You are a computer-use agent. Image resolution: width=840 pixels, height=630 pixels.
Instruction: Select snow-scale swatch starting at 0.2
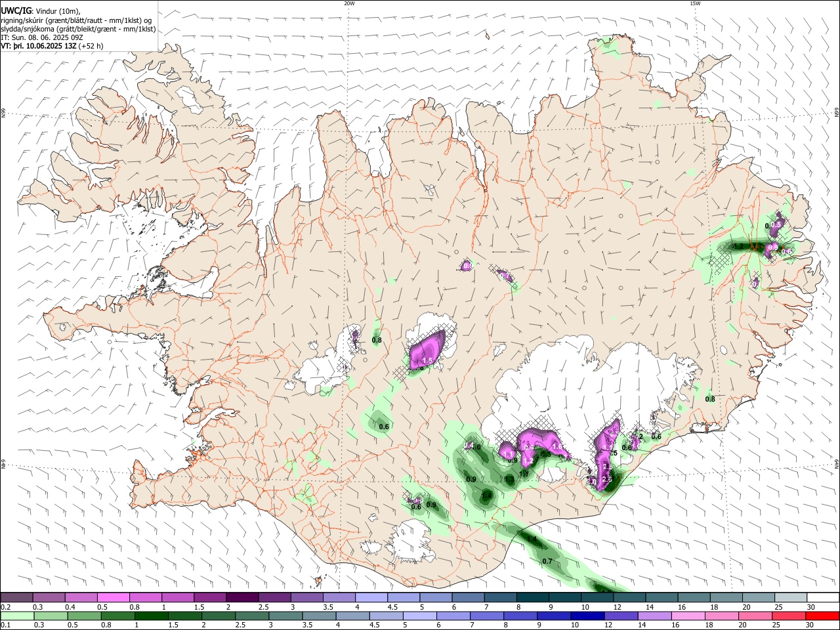tap(16, 597)
